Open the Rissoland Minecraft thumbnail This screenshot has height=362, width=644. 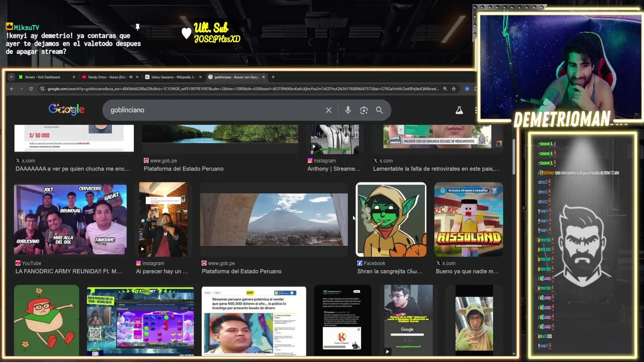coord(468,219)
